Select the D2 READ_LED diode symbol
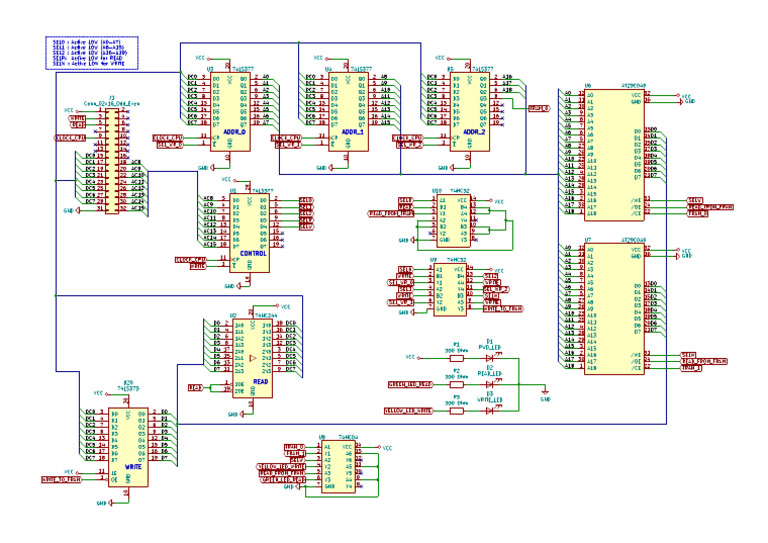 tap(489, 384)
